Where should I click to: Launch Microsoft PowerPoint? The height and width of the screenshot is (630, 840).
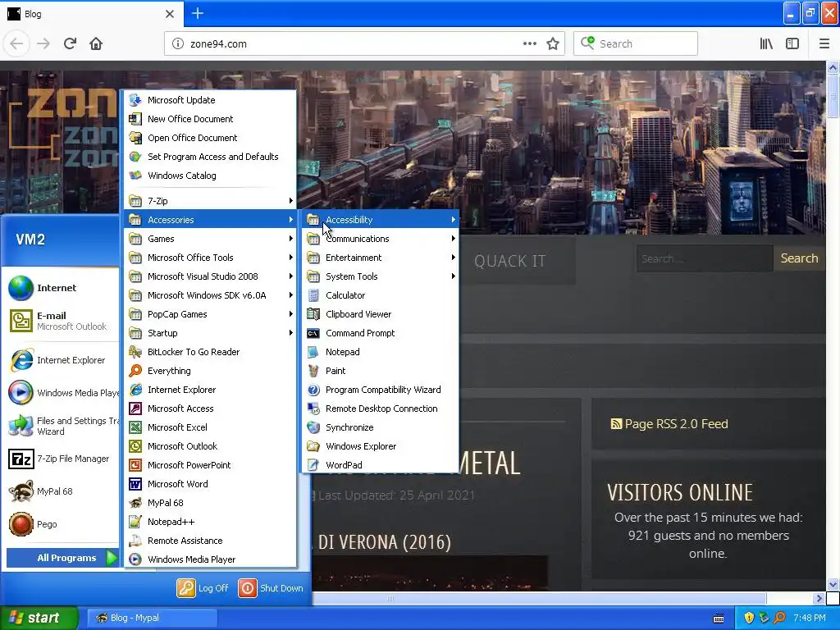[x=210, y=464]
